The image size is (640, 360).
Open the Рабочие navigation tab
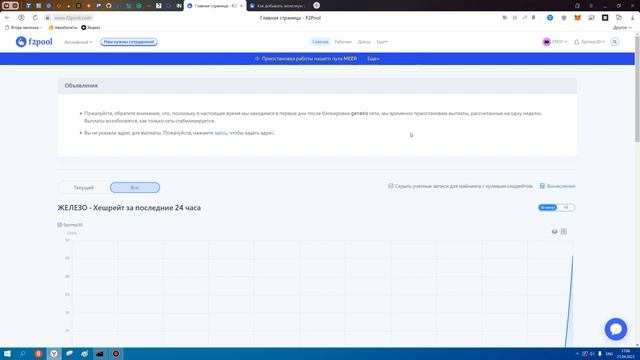pyautogui.click(x=343, y=42)
